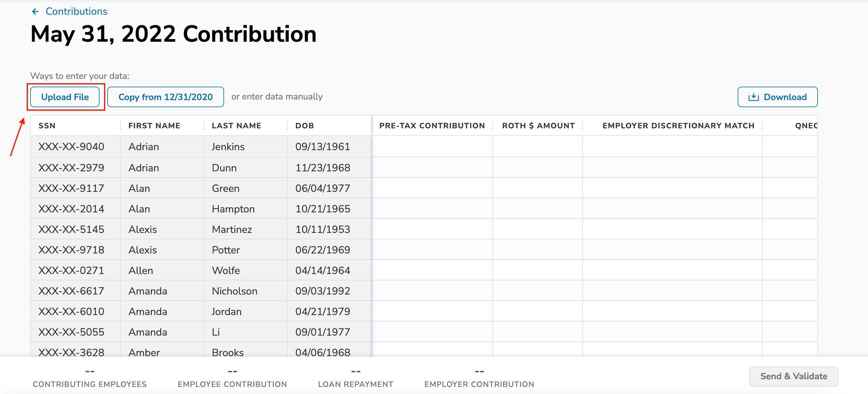This screenshot has width=868, height=394.
Task: Select SSN XXX-XX-6010 cell
Action: pyautogui.click(x=75, y=311)
